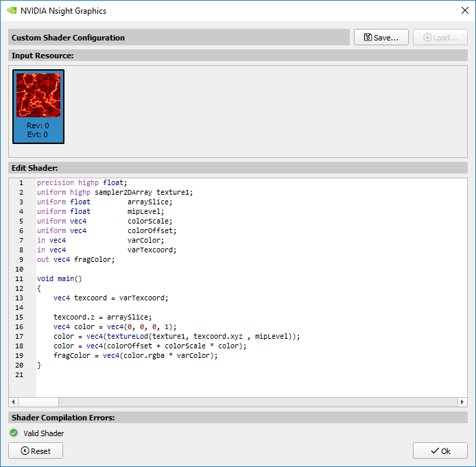Screen dimensions: 476x467
Task: Click the empty line 21 in the editor
Action: (206, 375)
